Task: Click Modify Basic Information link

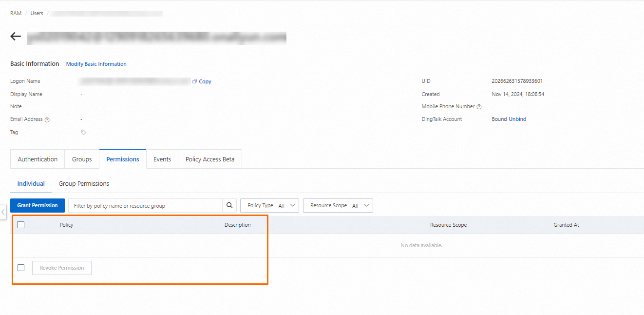Action: point(96,64)
